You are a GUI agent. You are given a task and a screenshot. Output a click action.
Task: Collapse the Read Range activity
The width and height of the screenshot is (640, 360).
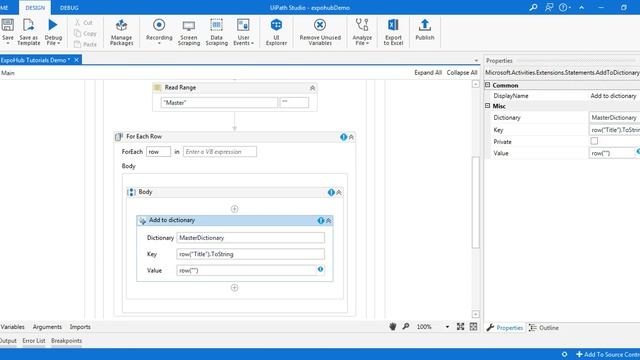312,88
